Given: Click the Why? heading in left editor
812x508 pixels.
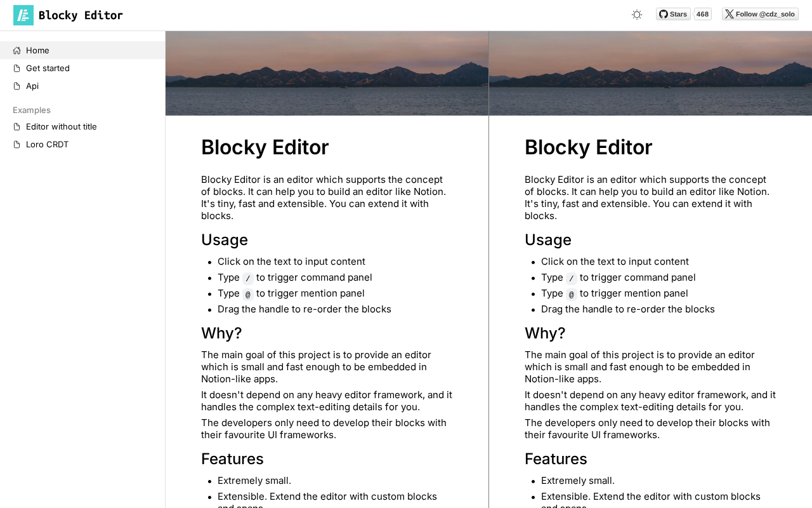Looking at the screenshot, I should [221, 333].
